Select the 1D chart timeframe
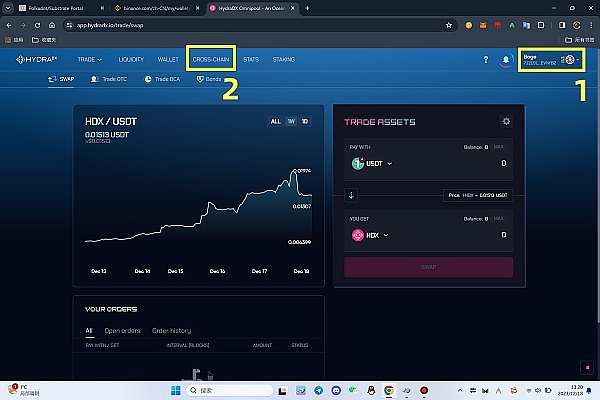The width and height of the screenshot is (600, 400). point(305,121)
